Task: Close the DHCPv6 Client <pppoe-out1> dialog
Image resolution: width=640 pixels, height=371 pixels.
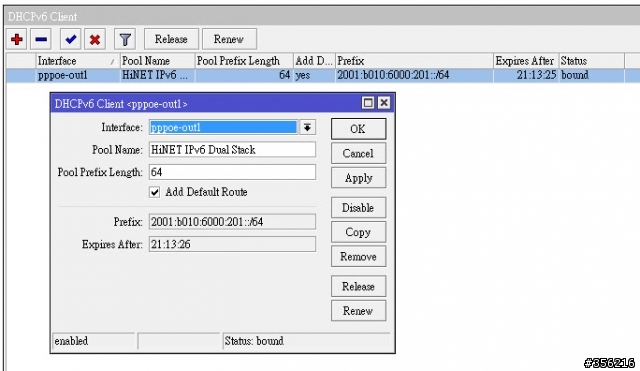Action: point(384,103)
